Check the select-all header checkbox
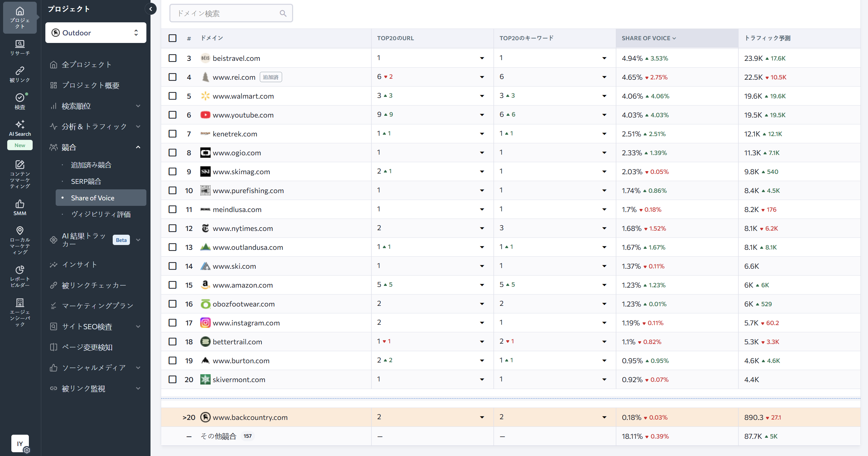868x456 pixels. 173,38
